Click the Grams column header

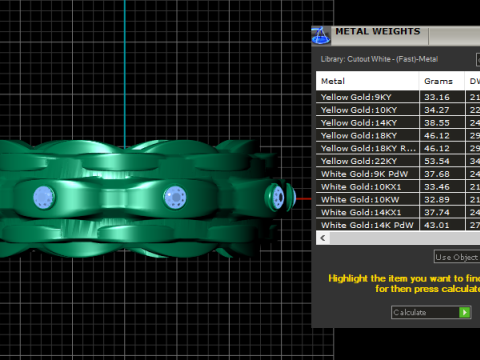point(442,81)
